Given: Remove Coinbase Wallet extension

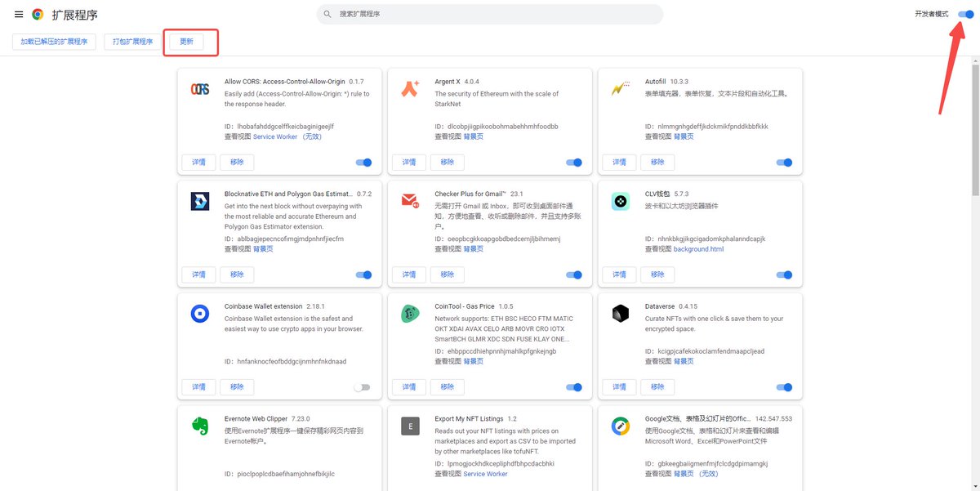Looking at the screenshot, I should [237, 386].
